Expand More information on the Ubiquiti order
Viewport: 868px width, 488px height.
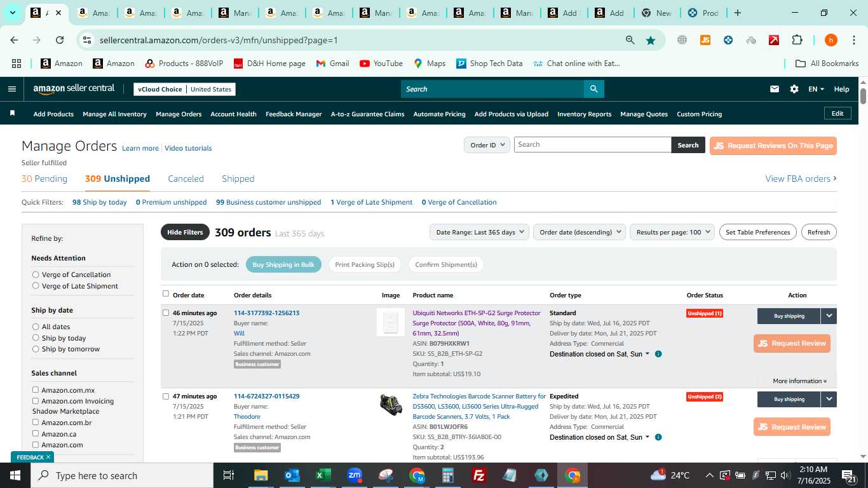pyautogui.click(x=799, y=381)
